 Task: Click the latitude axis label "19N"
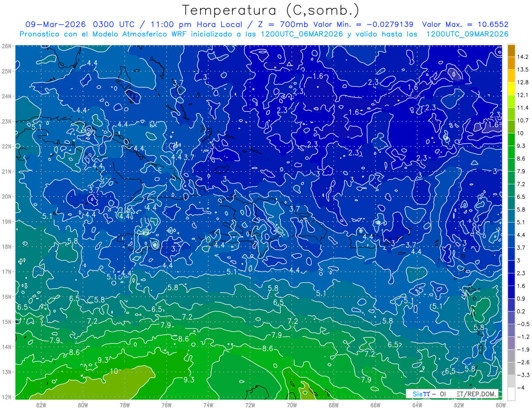point(7,221)
